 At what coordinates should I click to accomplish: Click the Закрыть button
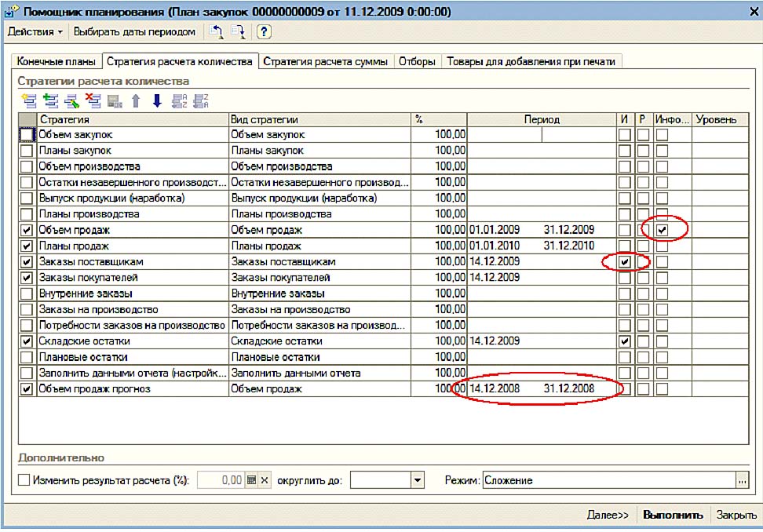point(736,515)
